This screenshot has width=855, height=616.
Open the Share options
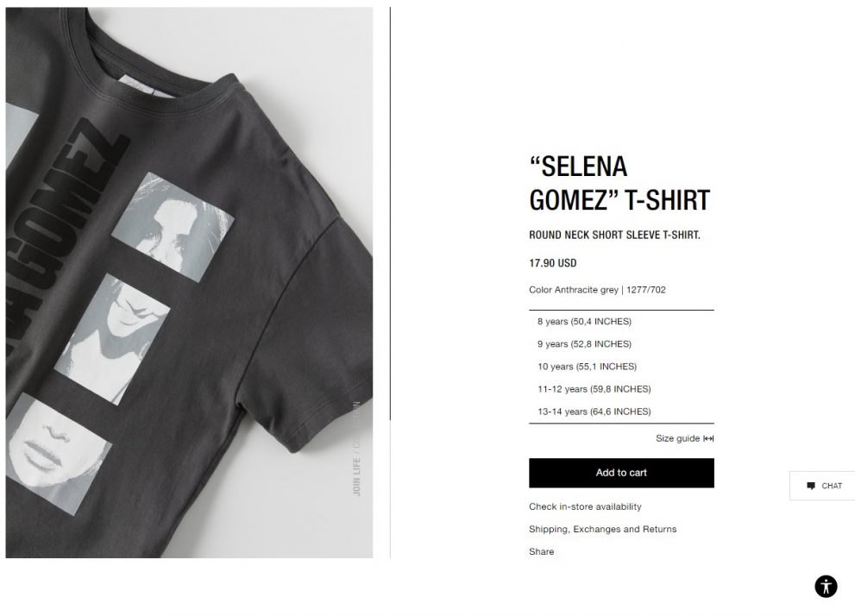pos(542,551)
